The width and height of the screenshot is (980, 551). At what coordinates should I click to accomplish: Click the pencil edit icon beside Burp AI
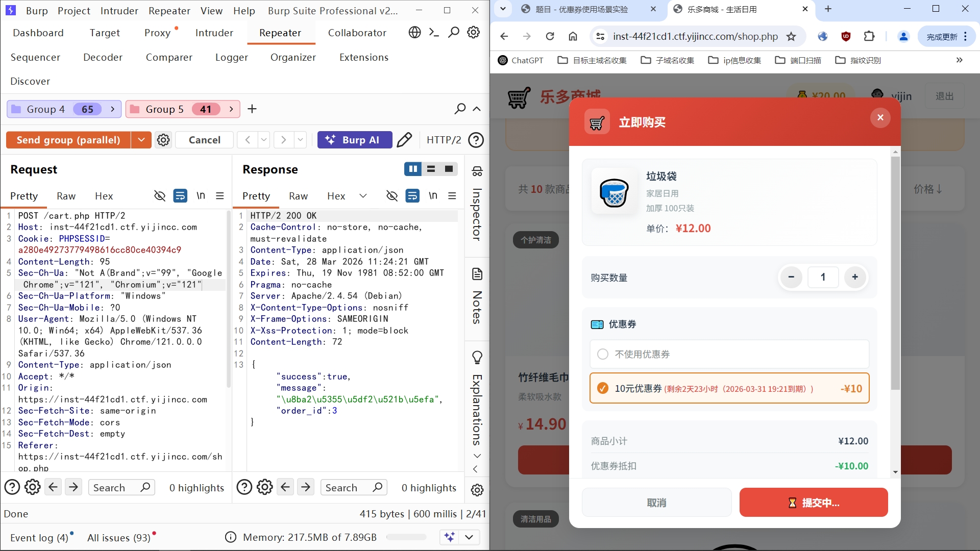pos(404,140)
